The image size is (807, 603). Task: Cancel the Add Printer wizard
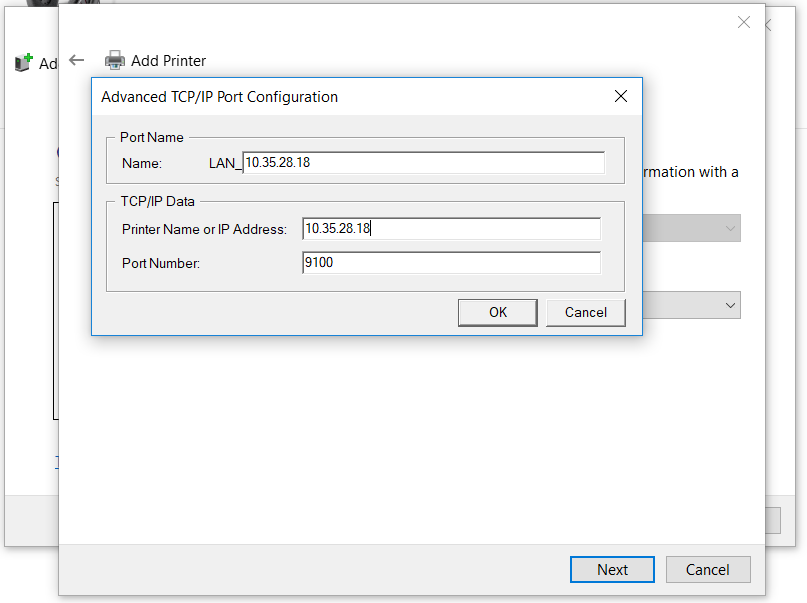click(x=708, y=569)
